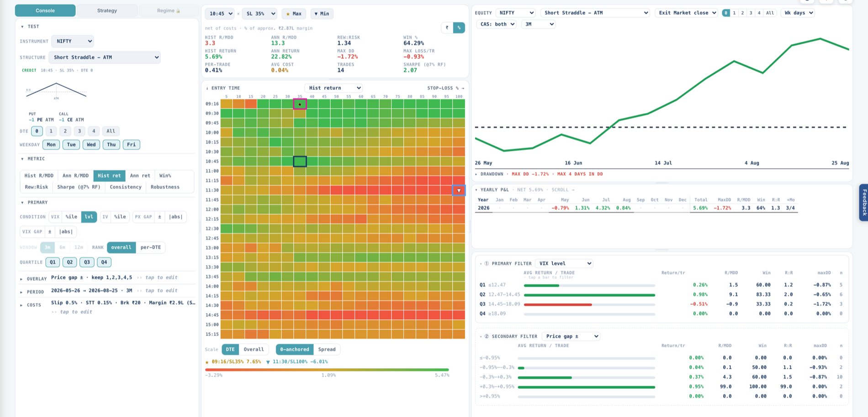Toggle quartile Q1 chip
The image size is (868, 417).
click(x=53, y=262)
